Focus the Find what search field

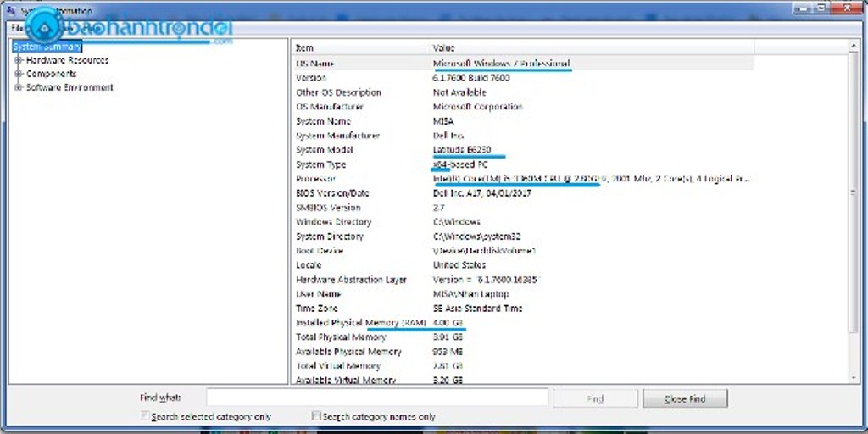click(377, 398)
